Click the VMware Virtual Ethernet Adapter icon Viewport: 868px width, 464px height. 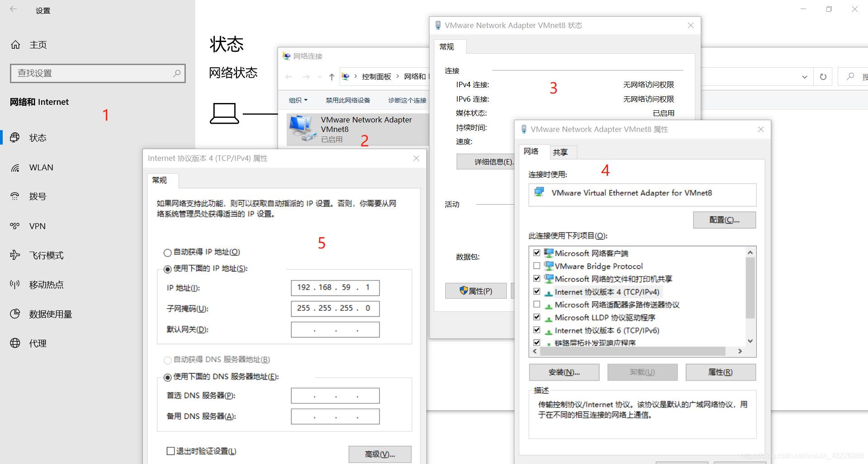click(x=539, y=192)
